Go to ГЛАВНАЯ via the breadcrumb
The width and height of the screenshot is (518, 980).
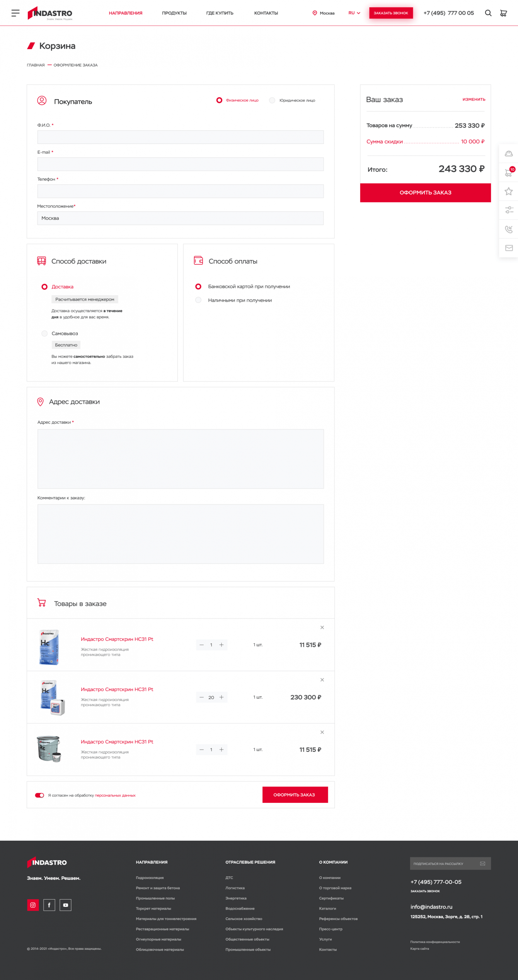pos(36,65)
